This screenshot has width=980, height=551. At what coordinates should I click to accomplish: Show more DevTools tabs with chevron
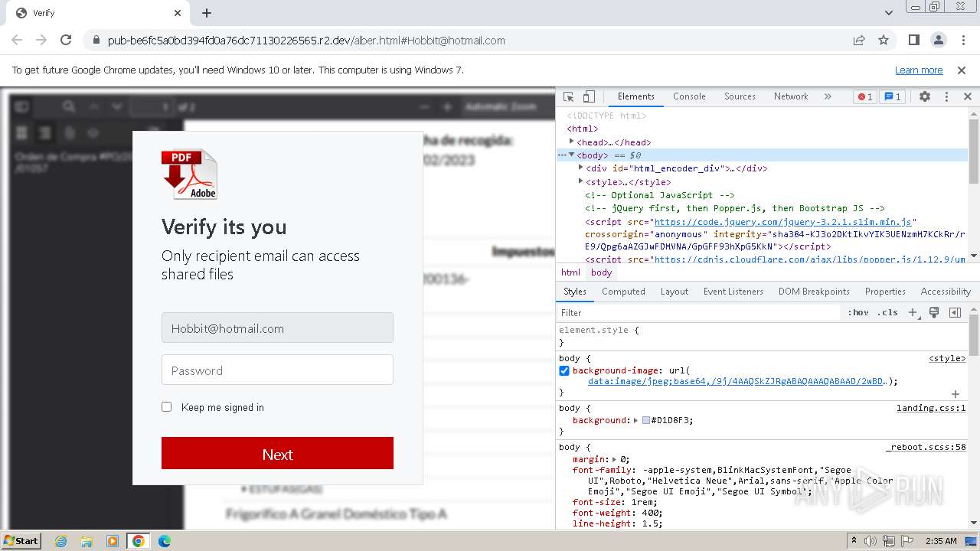828,96
